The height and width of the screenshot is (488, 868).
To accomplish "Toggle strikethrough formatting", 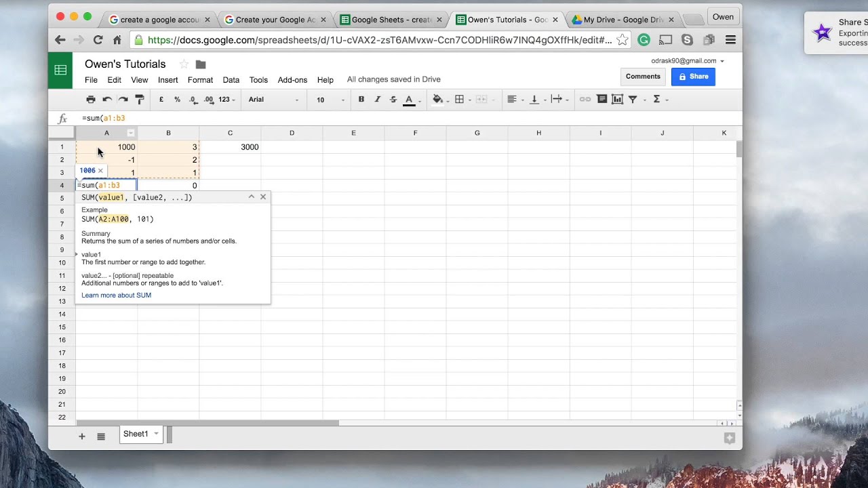I will point(393,100).
